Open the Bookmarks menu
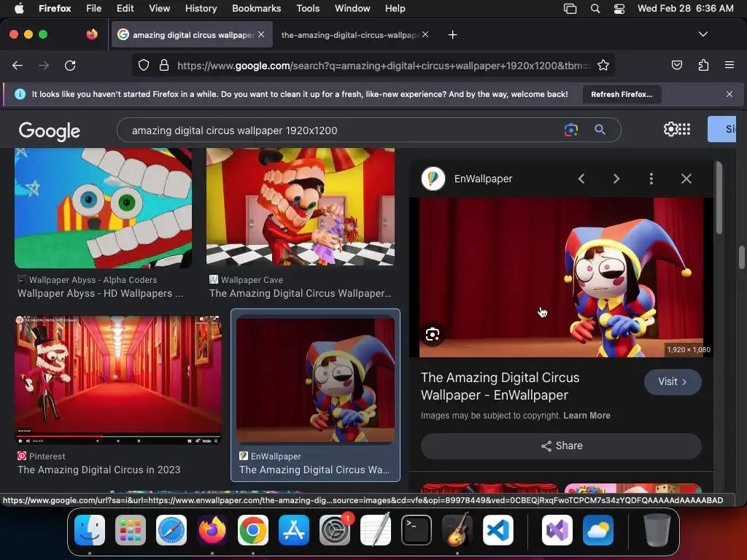Image resolution: width=747 pixels, height=560 pixels. (256, 9)
